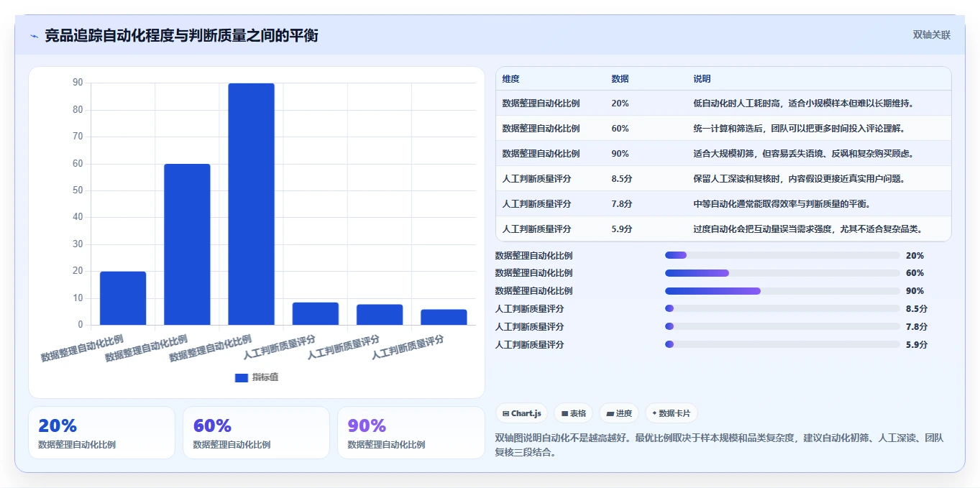Click the description starting 适合大规模初筛
The height and width of the screenshot is (488, 980).
pos(803,154)
